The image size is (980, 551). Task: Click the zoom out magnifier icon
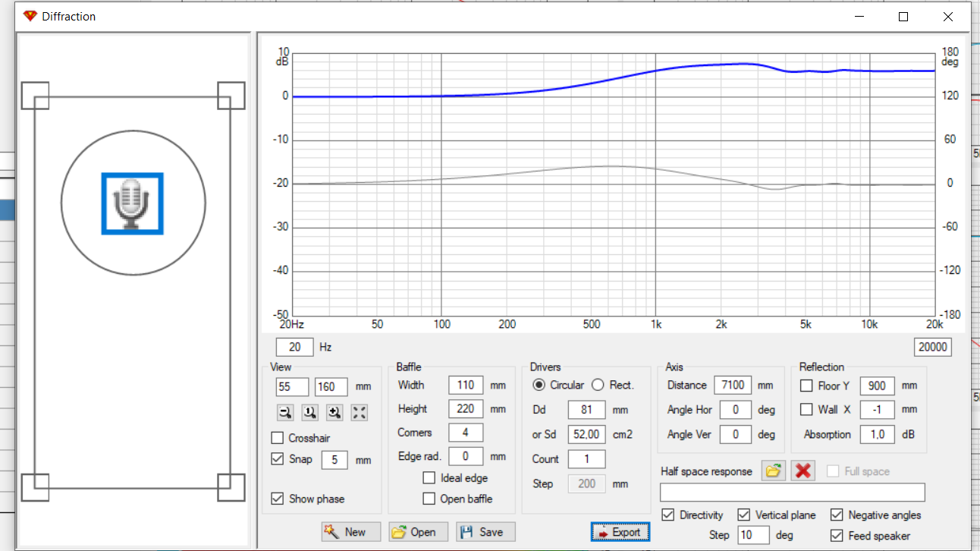(x=285, y=412)
